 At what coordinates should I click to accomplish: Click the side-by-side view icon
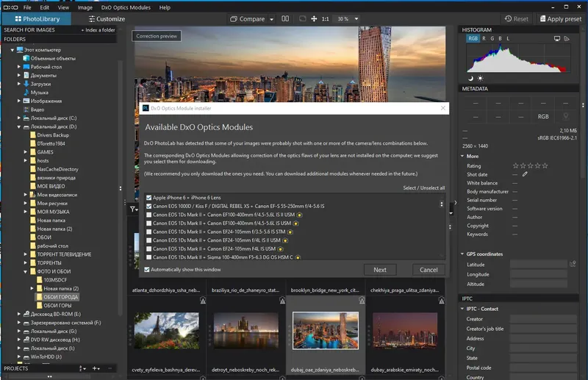click(285, 18)
